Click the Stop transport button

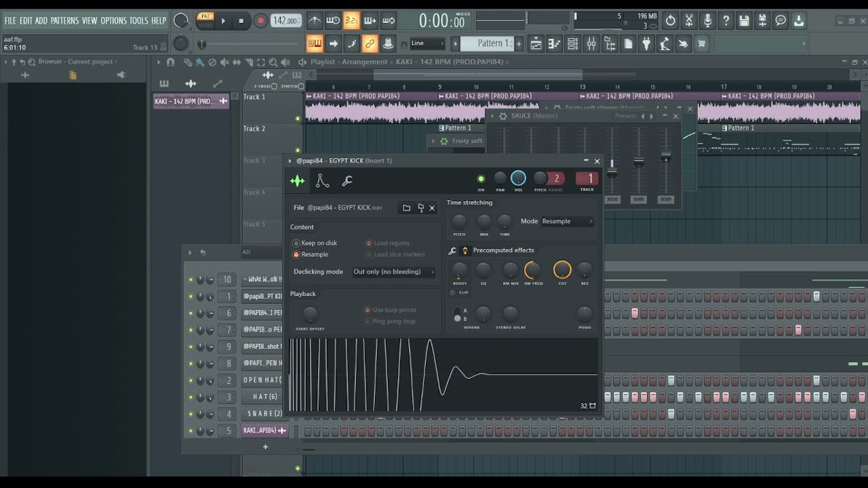241,21
